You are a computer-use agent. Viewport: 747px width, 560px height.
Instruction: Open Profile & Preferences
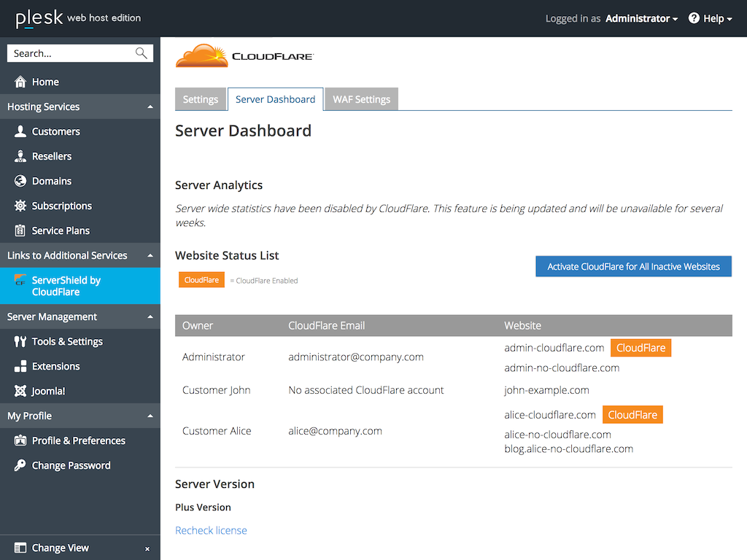(x=80, y=440)
